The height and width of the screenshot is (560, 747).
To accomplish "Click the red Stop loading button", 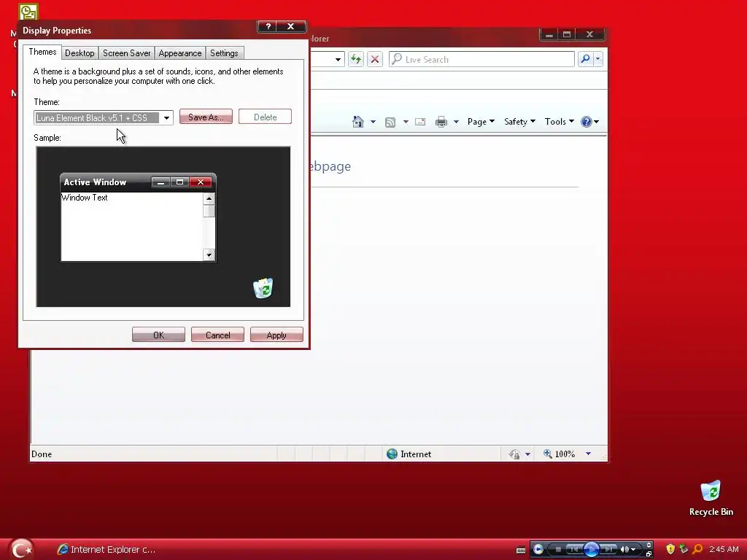I will coord(375,60).
